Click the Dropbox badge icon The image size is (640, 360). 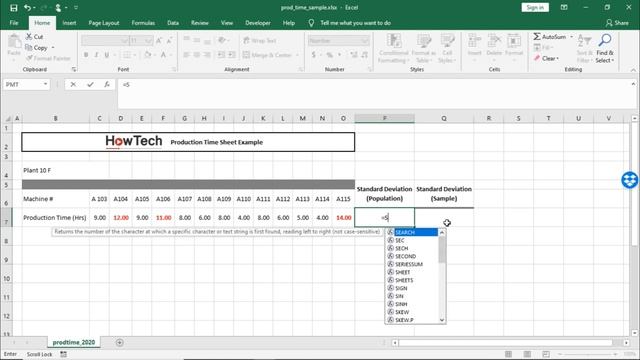pyautogui.click(x=630, y=180)
